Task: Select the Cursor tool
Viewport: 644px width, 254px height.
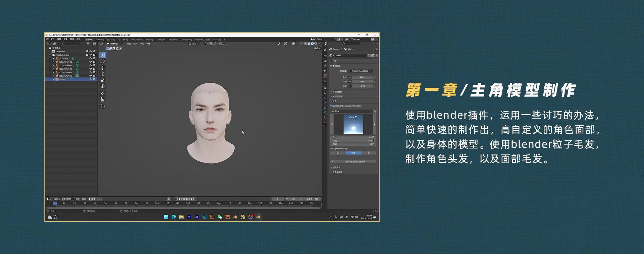Action: [103, 61]
